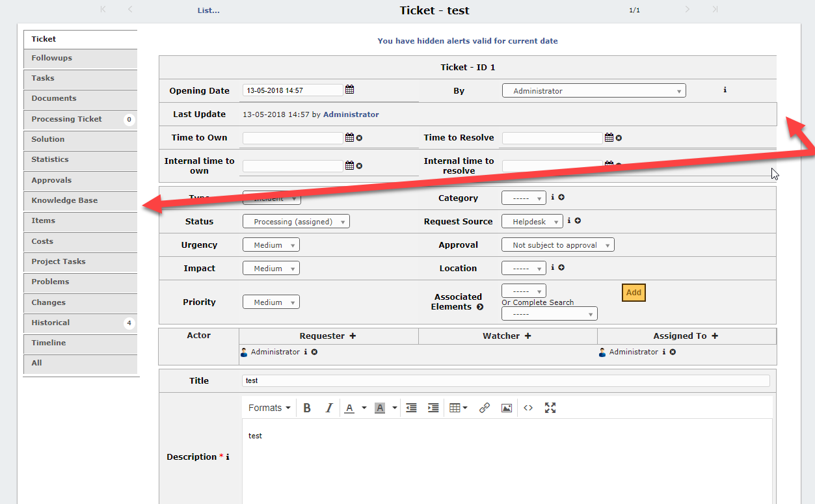Open the HTML source code view
The height and width of the screenshot is (504, 815).
(x=528, y=407)
